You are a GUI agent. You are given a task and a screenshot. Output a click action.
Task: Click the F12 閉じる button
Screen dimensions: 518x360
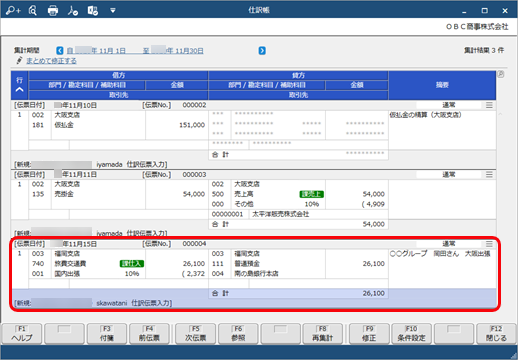tap(496, 333)
